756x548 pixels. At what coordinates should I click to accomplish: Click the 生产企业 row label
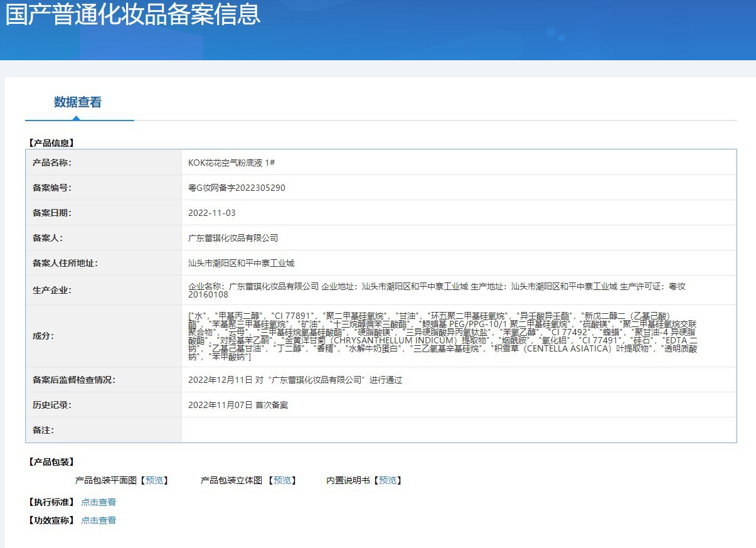pos(52,290)
